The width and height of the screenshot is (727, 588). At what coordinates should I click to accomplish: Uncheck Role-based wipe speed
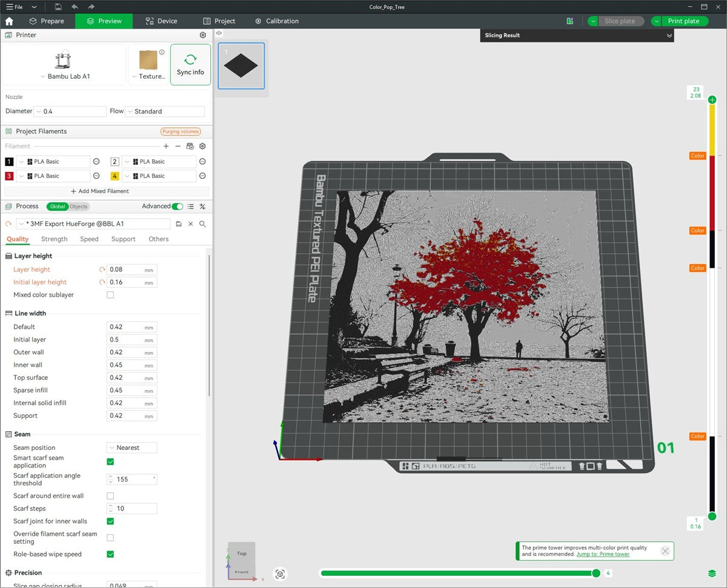click(110, 554)
